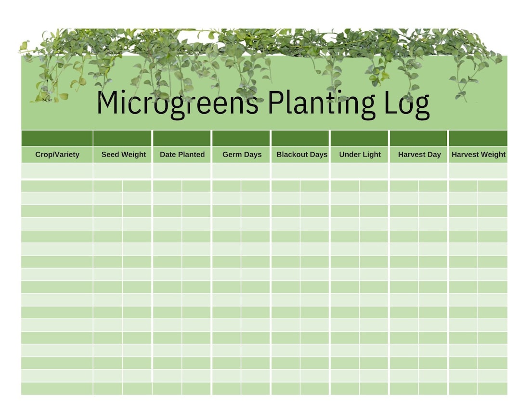Select the Under Light column header

click(360, 155)
